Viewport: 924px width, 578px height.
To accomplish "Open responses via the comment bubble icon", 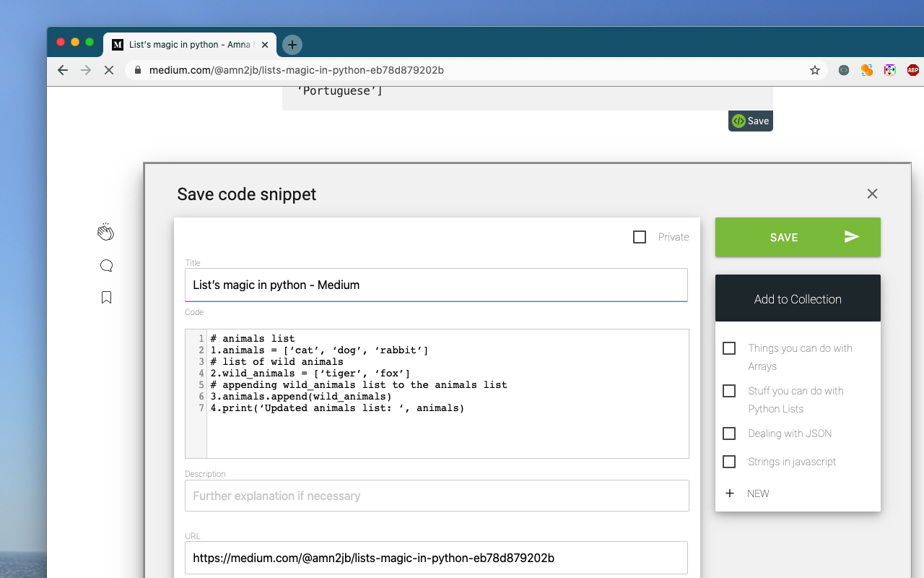I will (x=106, y=265).
